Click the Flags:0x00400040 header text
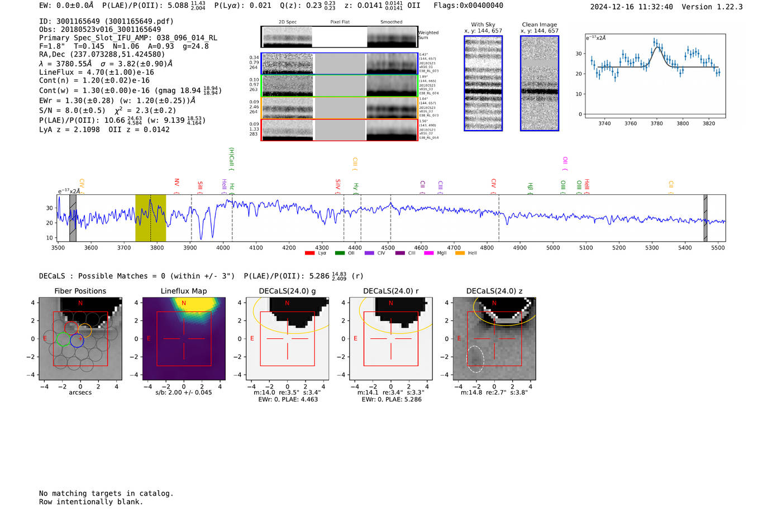 click(468, 6)
